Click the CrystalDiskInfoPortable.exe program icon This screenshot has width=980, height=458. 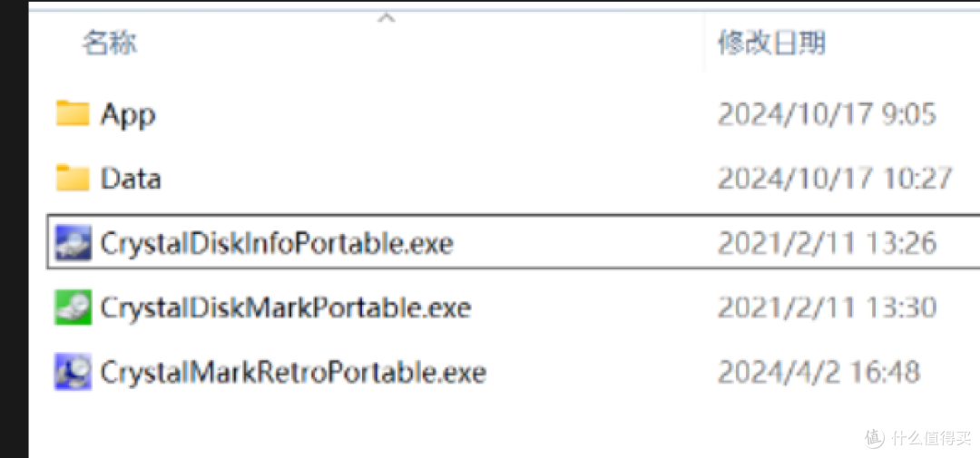pyautogui.click(x=73, y=242)
